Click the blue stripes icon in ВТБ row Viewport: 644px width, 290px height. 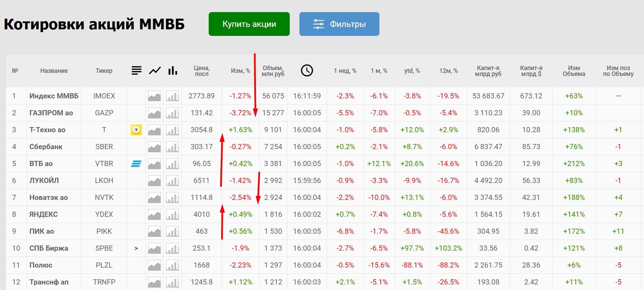pos(136,164)
